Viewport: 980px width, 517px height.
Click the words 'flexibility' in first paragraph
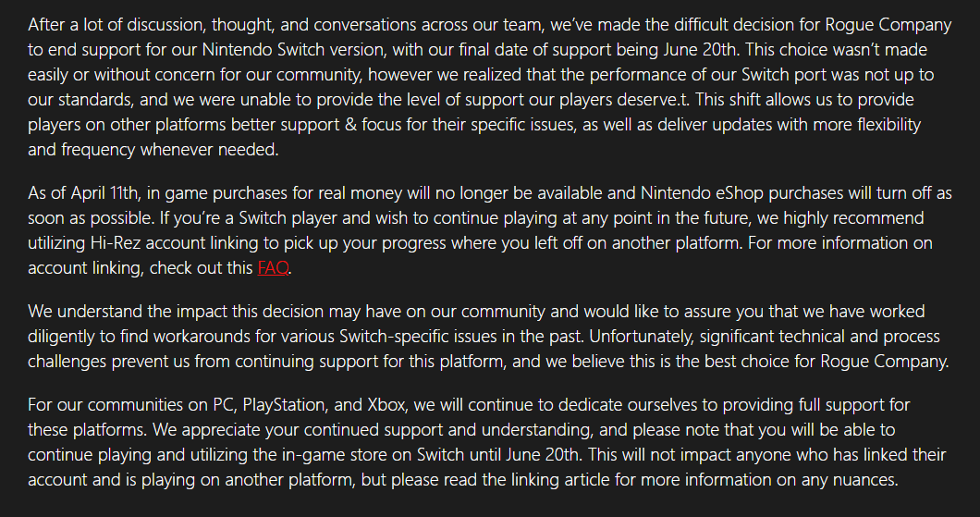click(x=883, y=125)
